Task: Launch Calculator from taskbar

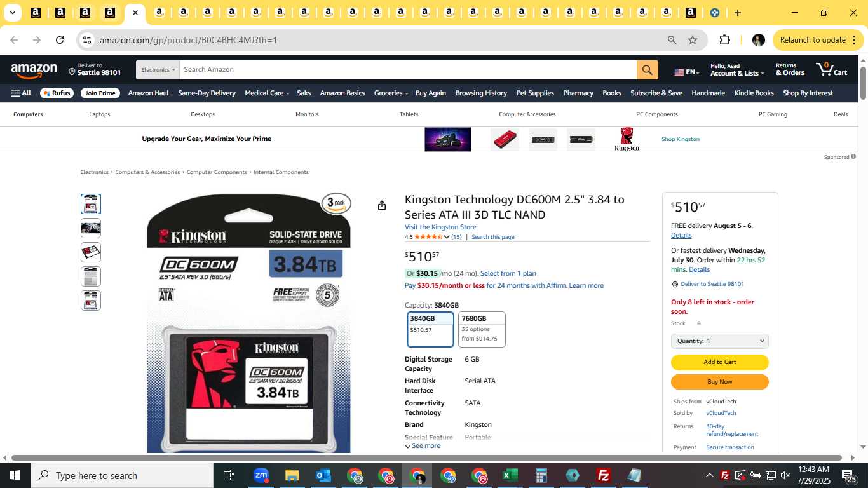Action: (541, 475)
